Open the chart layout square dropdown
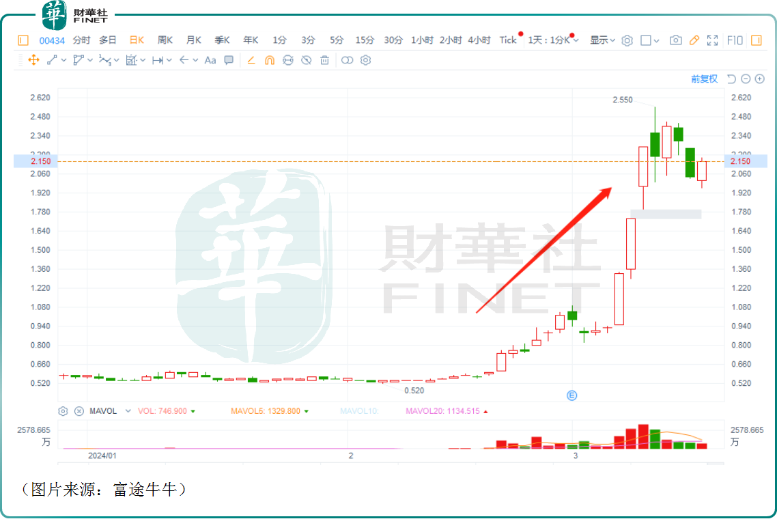The width and height of the screenshot is (777, 532). (x=649, y=41)
